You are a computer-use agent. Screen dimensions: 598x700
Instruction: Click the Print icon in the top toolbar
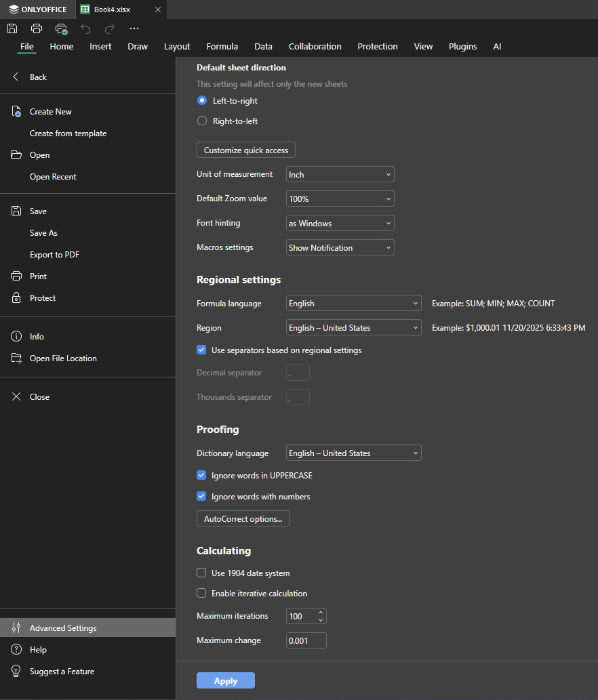tap(37, 28)
